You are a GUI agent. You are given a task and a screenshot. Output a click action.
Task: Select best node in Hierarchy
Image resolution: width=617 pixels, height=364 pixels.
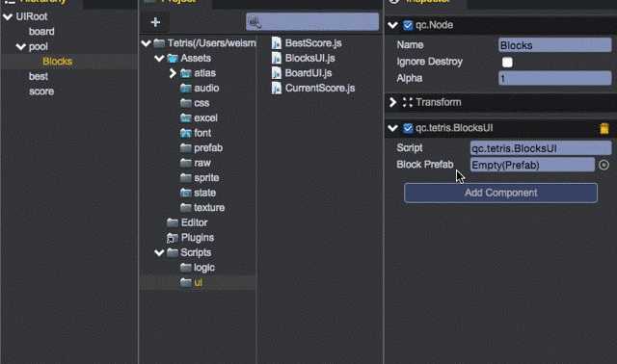[39, 76]
